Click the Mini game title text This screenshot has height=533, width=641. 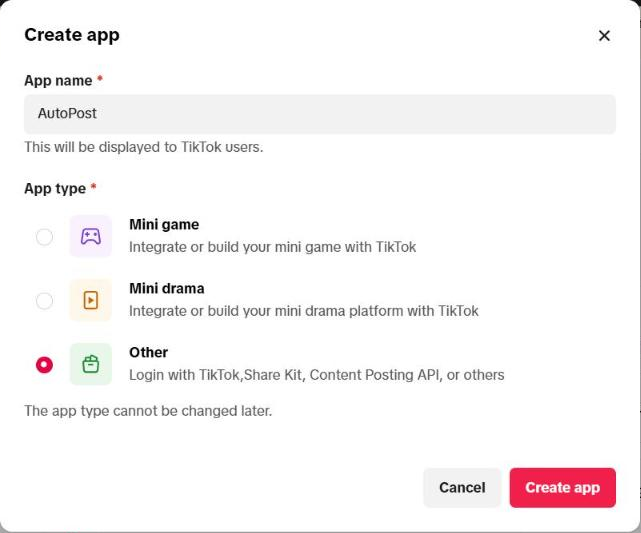pos(164,224)
